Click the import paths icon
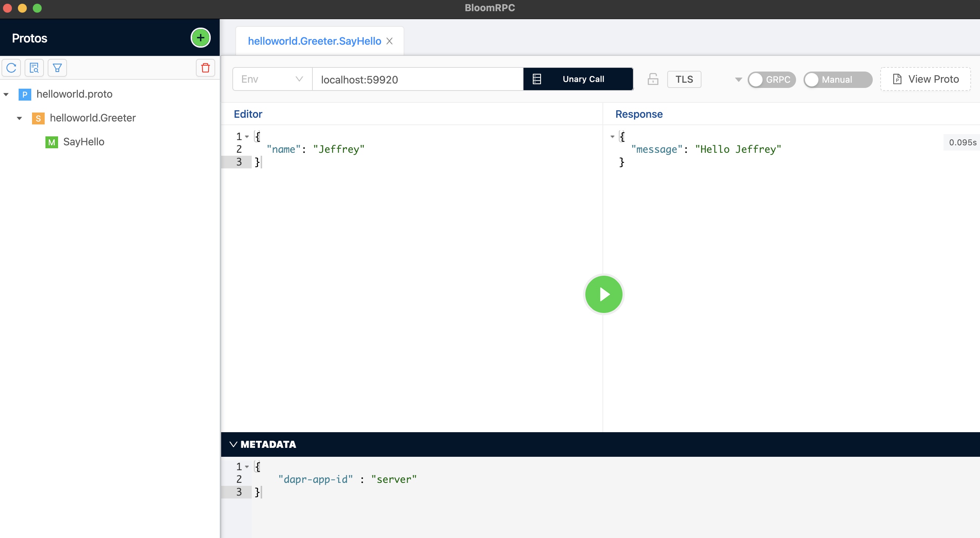 [34, 68]
